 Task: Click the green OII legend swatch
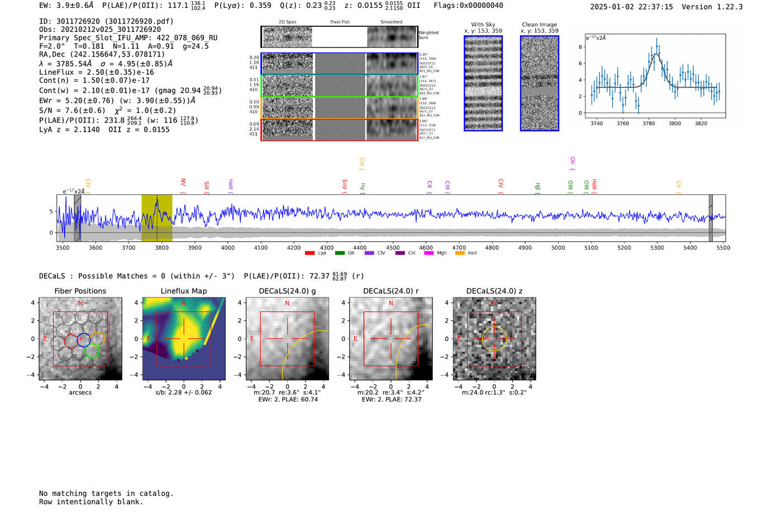pyautogui.click(x=340, y=253)
